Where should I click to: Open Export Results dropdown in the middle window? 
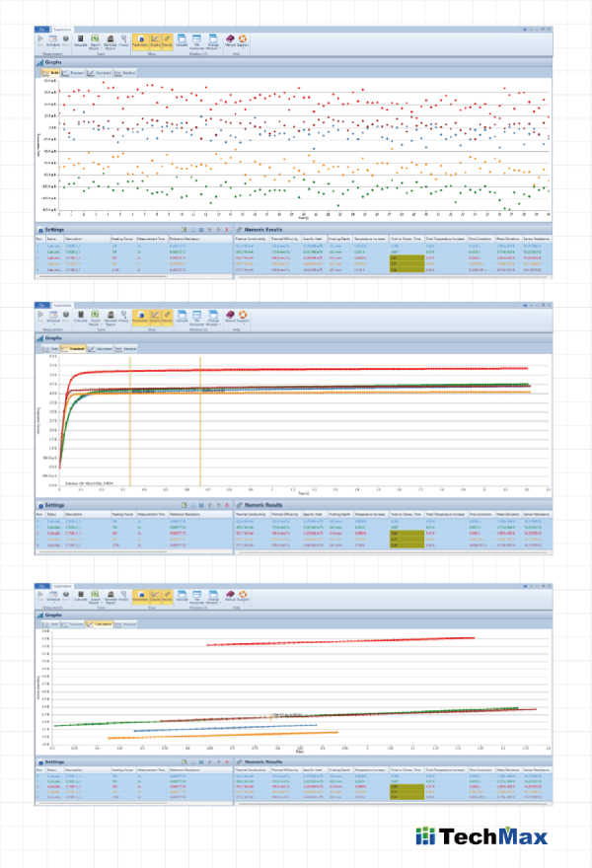pyautogui.click(x=95, y=318)
